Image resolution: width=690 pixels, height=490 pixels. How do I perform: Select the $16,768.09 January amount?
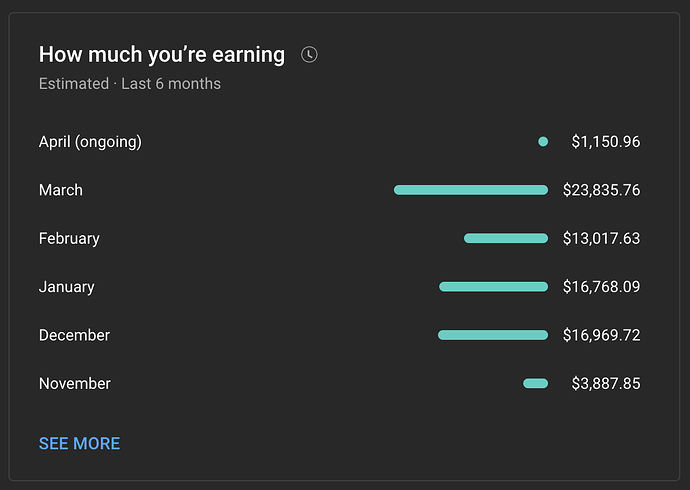tap(602, 287)
